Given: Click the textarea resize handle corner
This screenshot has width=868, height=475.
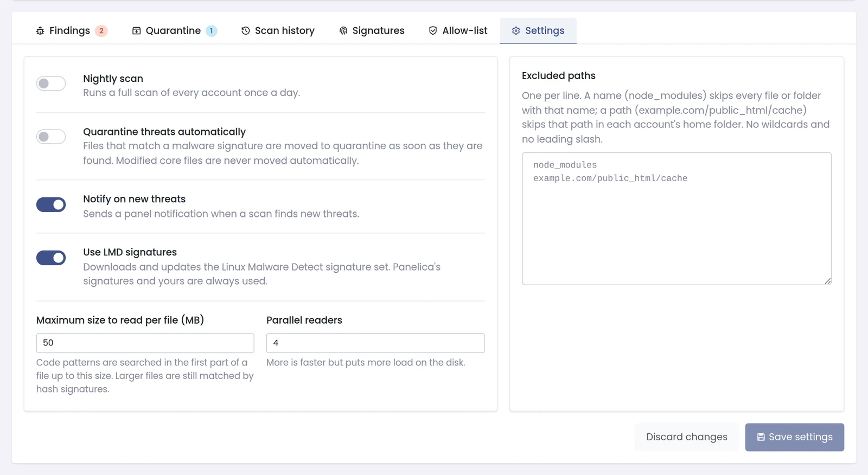Looking at the screenshot, I should pos(828,281).
